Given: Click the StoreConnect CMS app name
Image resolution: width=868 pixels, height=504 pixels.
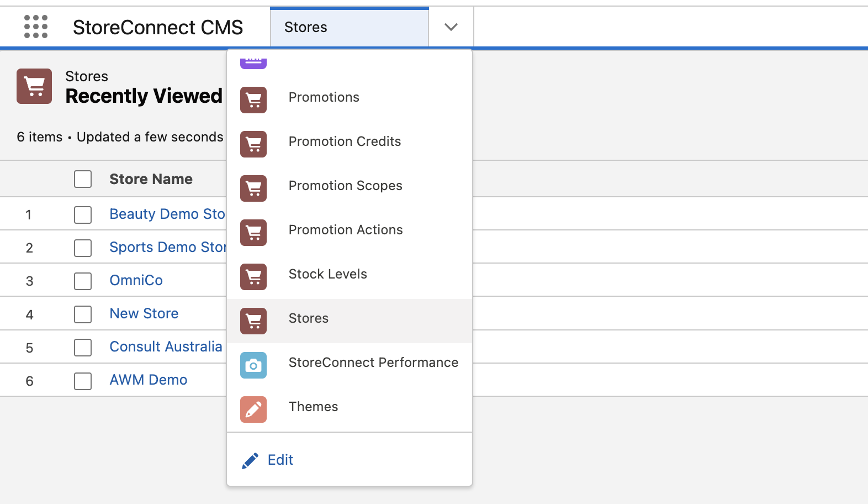Looking at the screenshot, I should [x=158, y=27].
